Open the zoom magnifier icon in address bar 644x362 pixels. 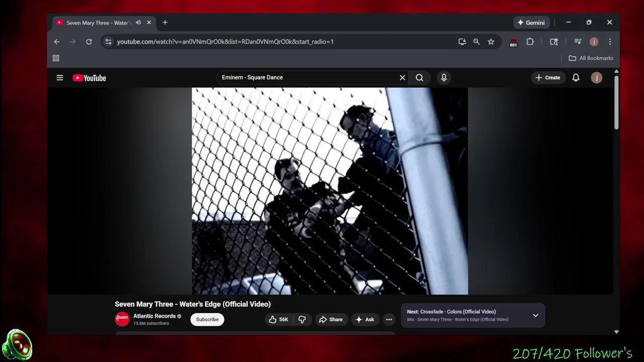tap(476, 42)
